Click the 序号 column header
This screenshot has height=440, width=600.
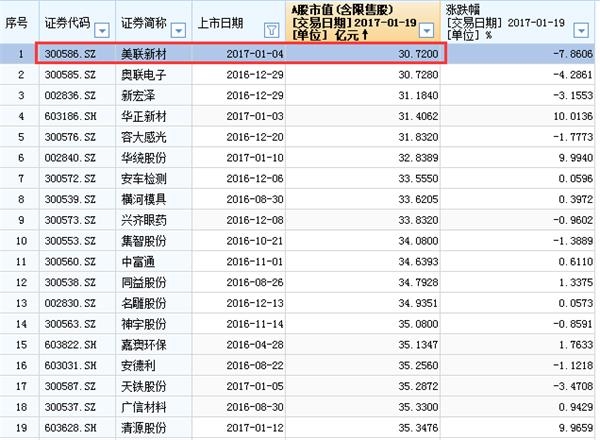tap(16, 23)
